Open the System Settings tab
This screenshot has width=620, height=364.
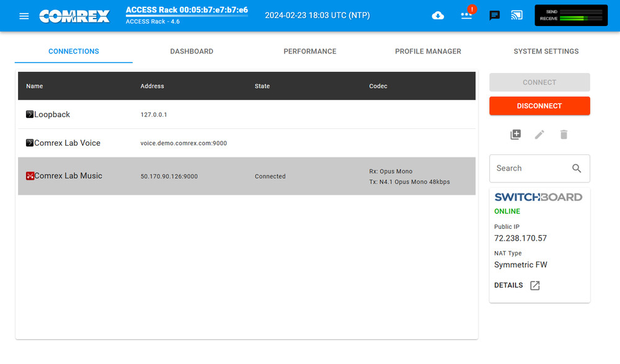tap(546, 51)
